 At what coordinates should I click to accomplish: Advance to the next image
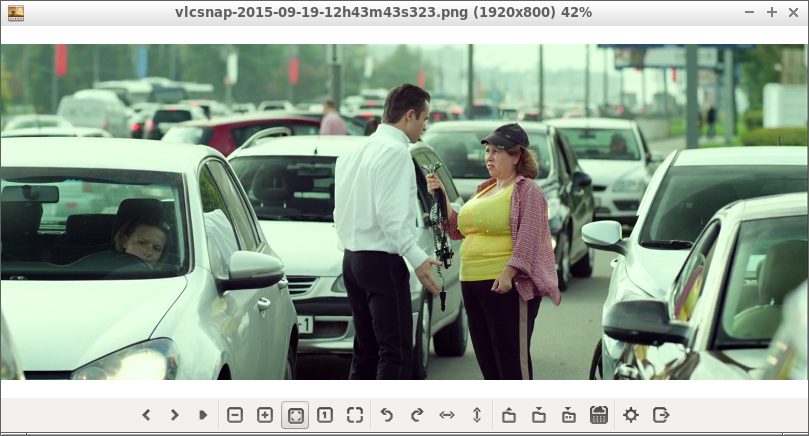[174, 415]
